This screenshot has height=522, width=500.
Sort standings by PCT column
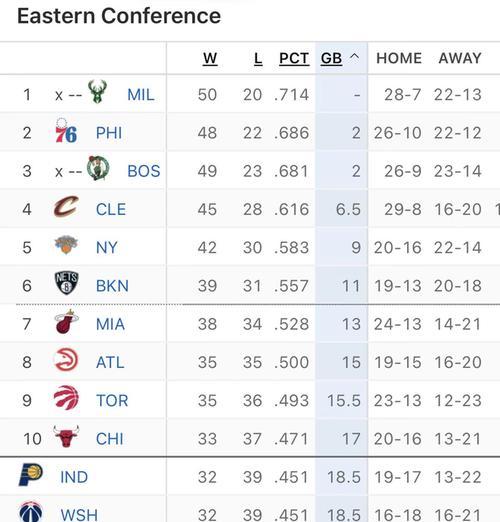pyautogui.click(x=294, y=59)
